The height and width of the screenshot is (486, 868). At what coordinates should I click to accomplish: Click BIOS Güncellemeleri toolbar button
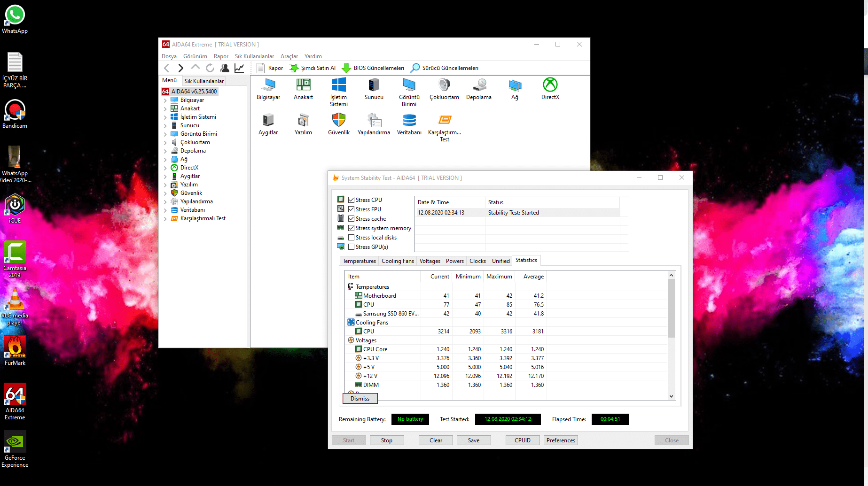click(x=373, y=68)
